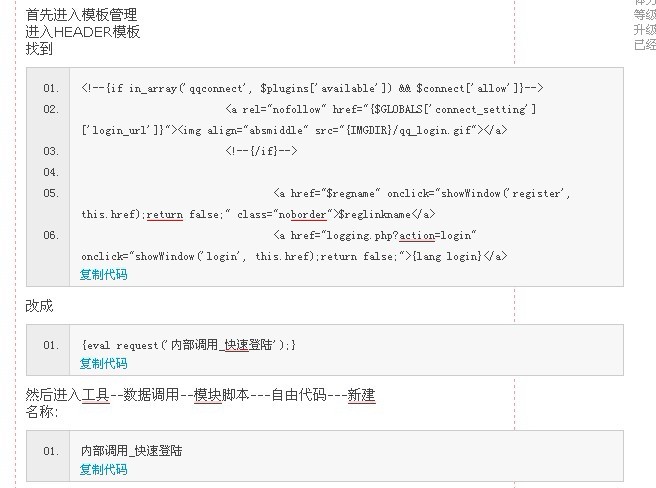Select line number 06 with logging.php code
The height and width of the screenshot is (488, 656).
tap(51, 235)
